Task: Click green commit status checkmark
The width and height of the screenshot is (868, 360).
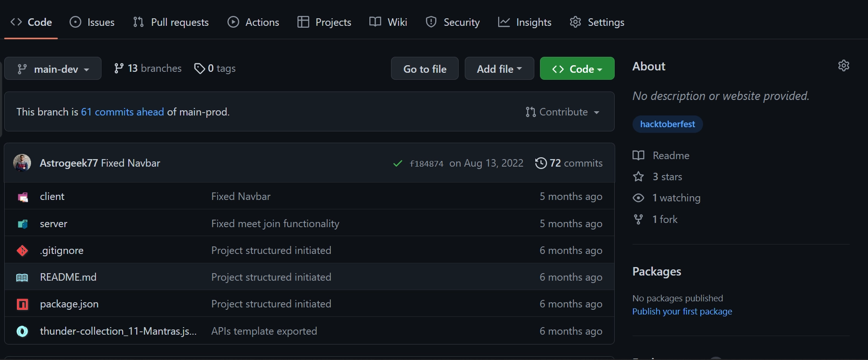Action: click(x=398, y=163)
